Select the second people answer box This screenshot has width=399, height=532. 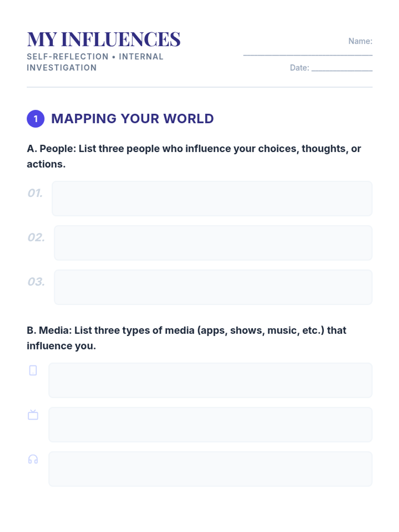[213, 243]
